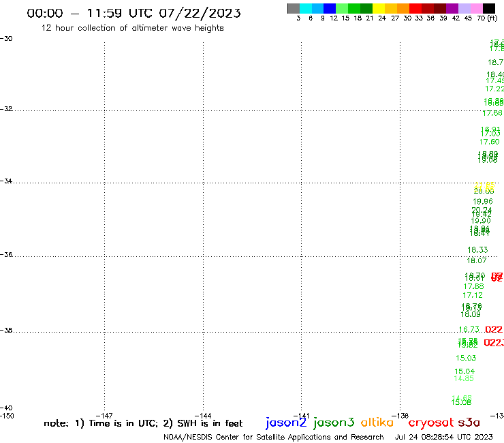The image size is (504, 443).
Task: Click the wave height value 15.04
Action: tap(464, 371)
